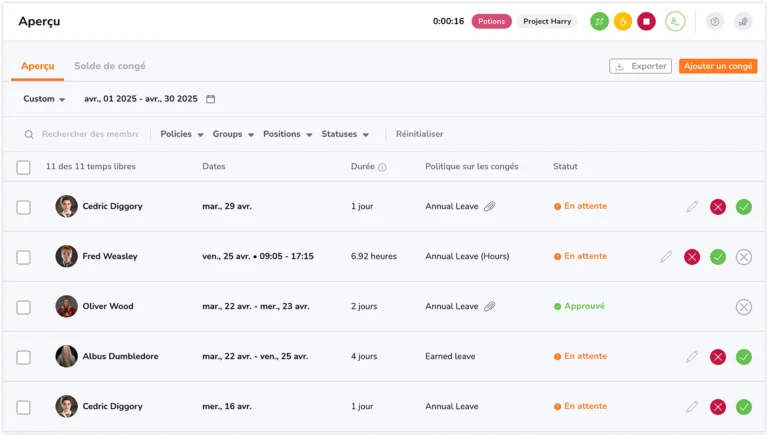Check the Cedric Diggory 16 avr. row checkbox

24,407
